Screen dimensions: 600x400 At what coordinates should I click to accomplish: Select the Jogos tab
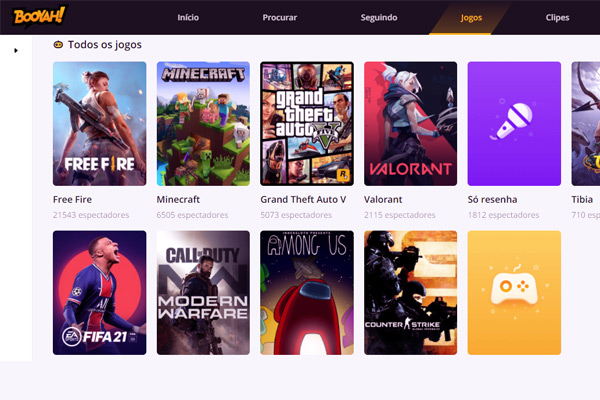[x=471, y=18]
